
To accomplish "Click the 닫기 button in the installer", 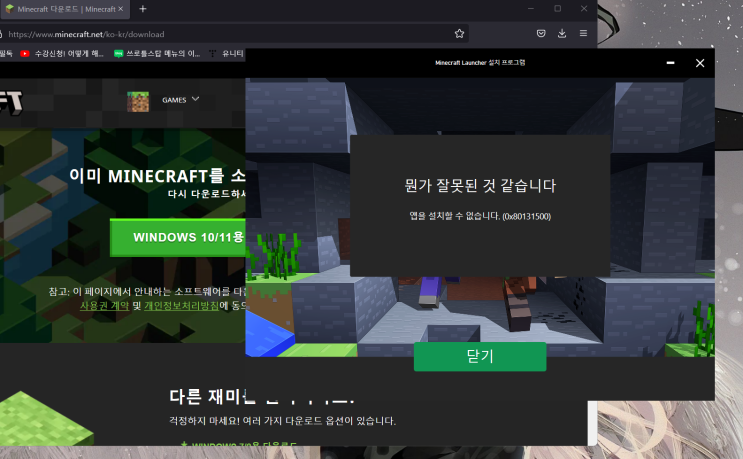I will [480, 356].
